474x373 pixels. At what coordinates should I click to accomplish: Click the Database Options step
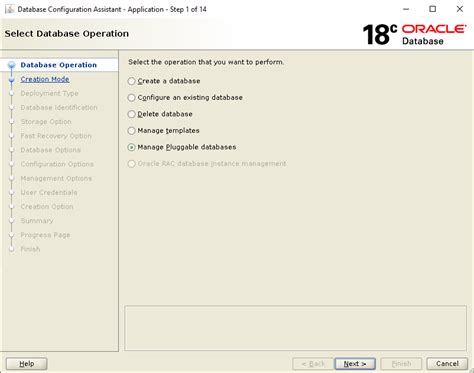51,150
